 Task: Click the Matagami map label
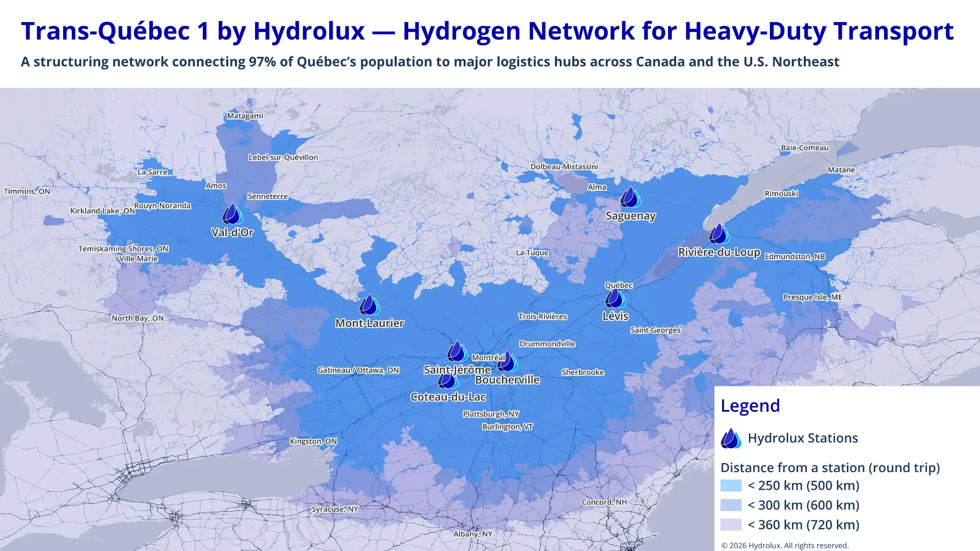[245, 116]
